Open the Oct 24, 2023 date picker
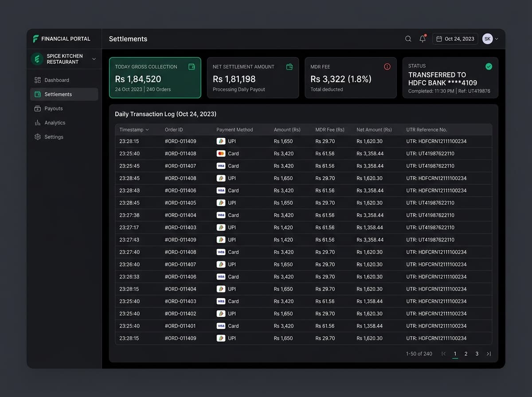This screenshot has height=397, width=532. (455, 39)
